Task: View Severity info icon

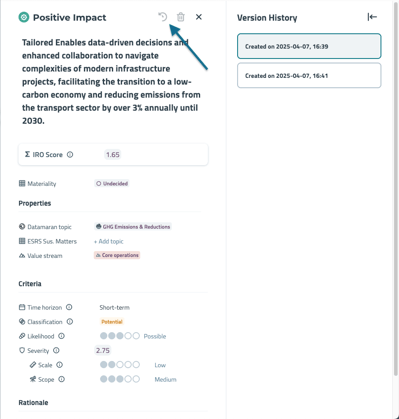Action: (x=56, y=350)
